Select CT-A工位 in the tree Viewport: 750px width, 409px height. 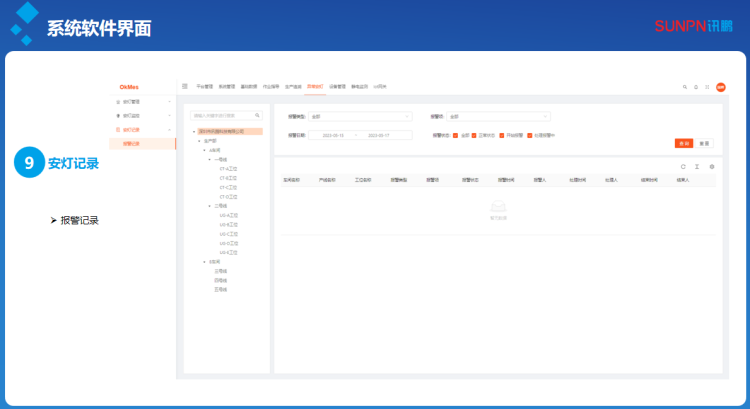click(x=228, y=167)
